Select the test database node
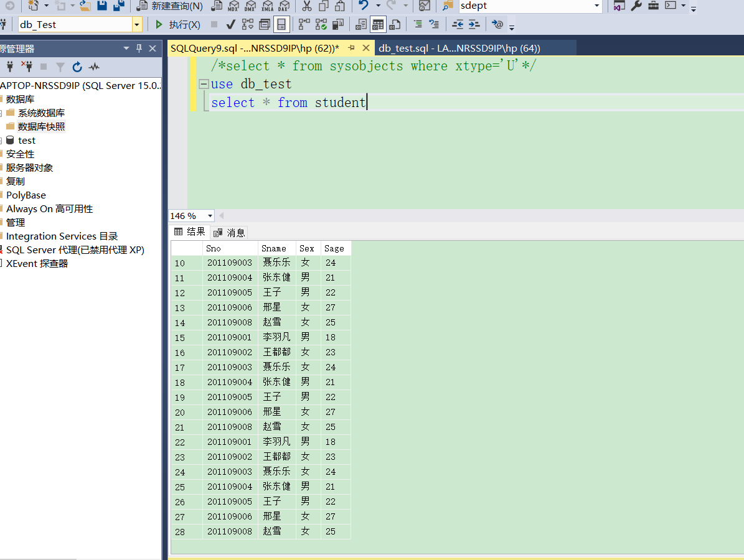Image resolution: width=744 pixels, height=560 pixels. [x=27, y=141]
